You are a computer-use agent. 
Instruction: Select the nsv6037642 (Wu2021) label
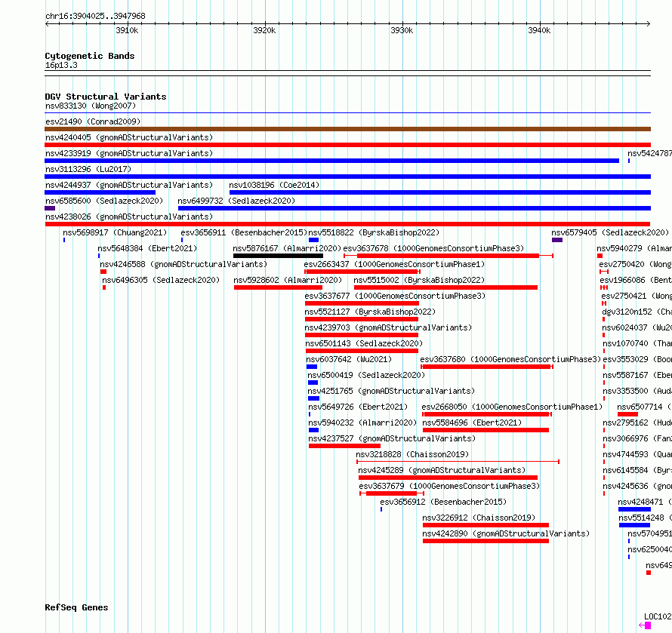point(349,359)
